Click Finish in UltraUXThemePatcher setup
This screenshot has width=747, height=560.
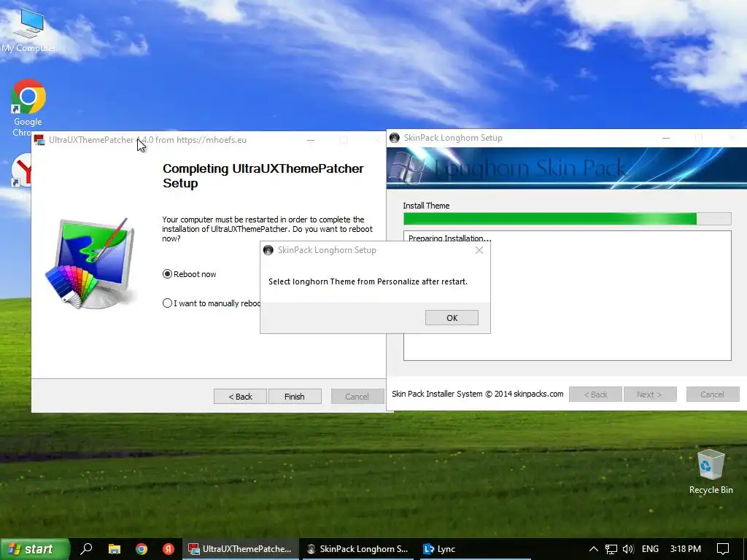(295, 396)
